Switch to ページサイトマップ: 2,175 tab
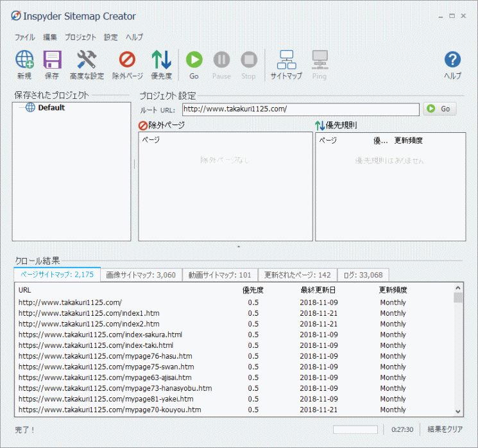 click(x=57, y=275)
